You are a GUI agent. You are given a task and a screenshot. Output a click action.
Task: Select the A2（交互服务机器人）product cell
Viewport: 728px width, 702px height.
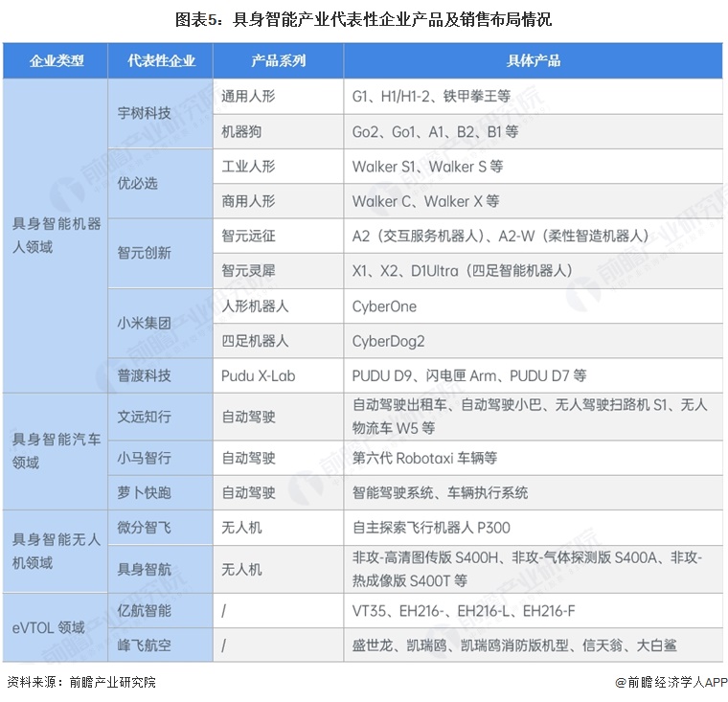coord(533,236)
